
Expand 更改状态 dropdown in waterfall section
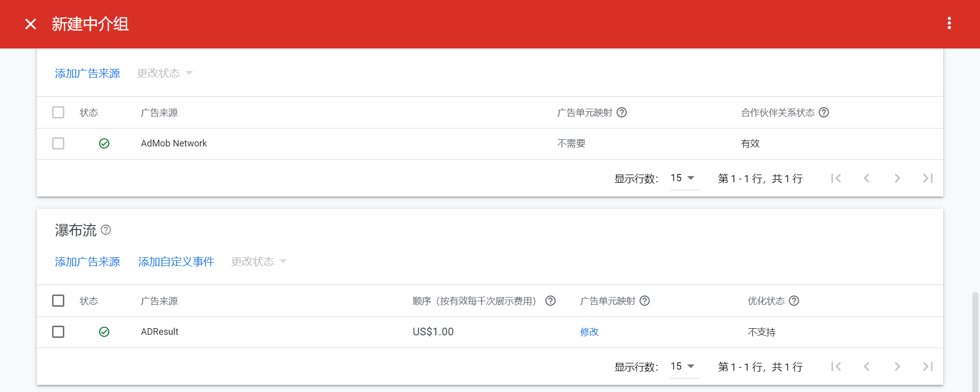tap(259, 262)
